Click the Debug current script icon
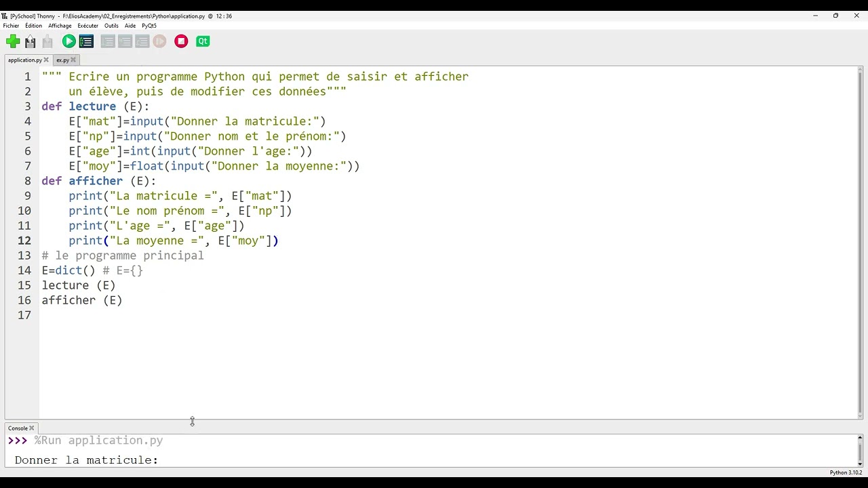Screen dimensions: 868x488 coord(86,41)
